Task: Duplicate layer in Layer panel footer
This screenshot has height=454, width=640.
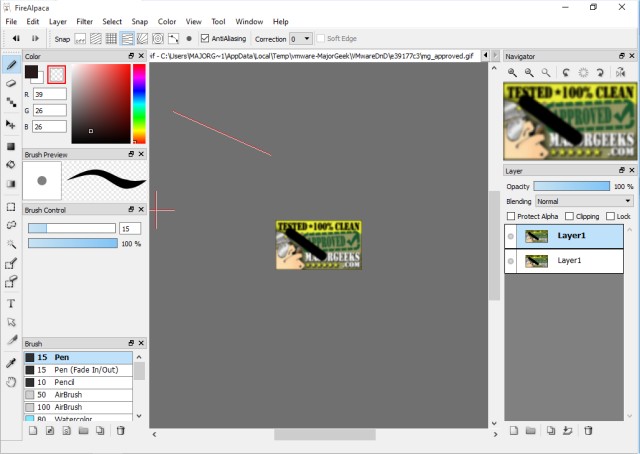Action: coord(551,430)
